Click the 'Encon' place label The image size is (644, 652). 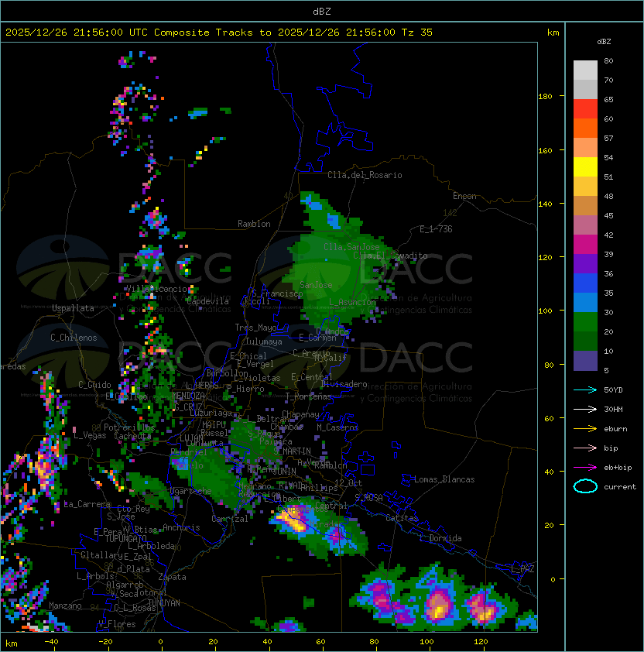pyautogui.click(x=464, y=196)
